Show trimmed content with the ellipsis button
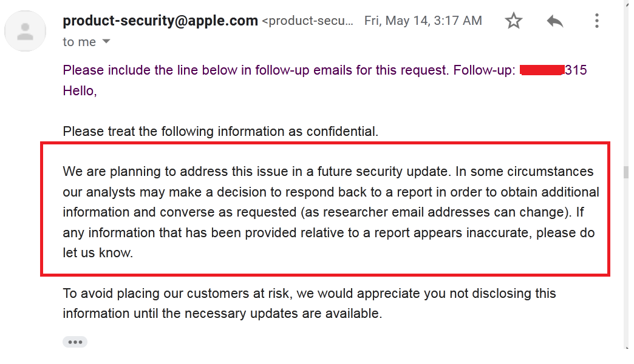 coord(75,342)
